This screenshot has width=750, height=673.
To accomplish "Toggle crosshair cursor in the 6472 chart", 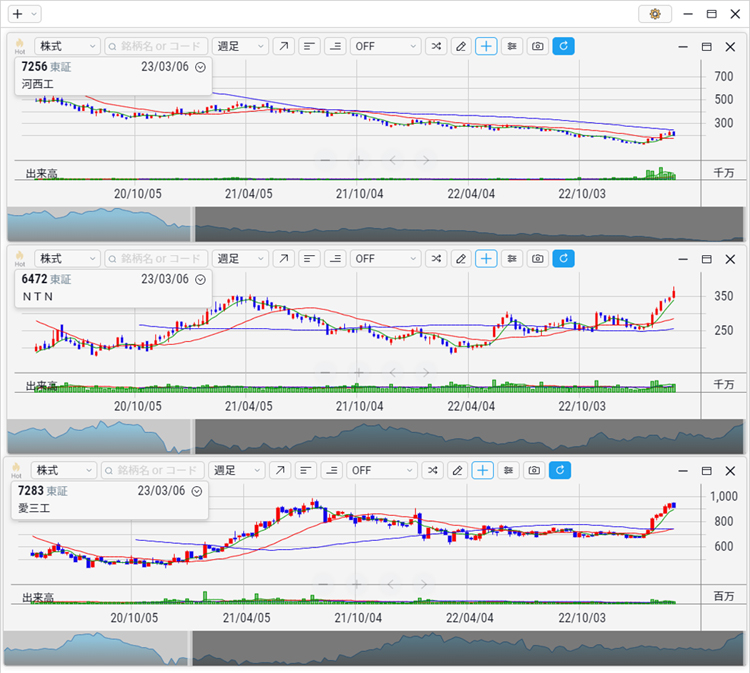I will [486, 258].
